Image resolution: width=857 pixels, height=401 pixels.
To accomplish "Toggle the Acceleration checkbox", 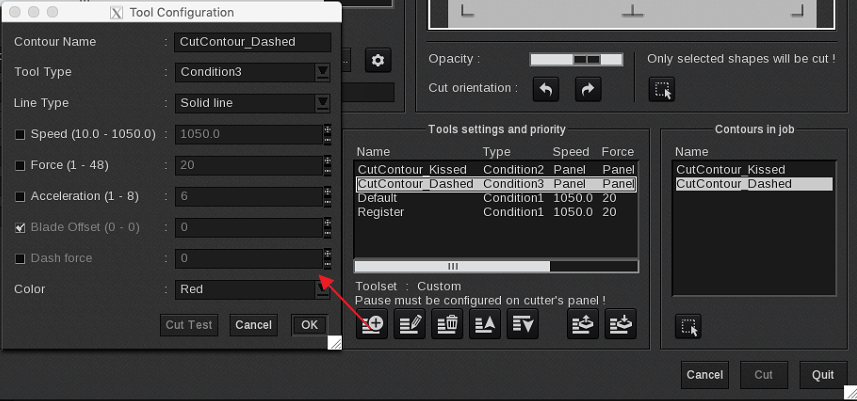I will [20, 197].
